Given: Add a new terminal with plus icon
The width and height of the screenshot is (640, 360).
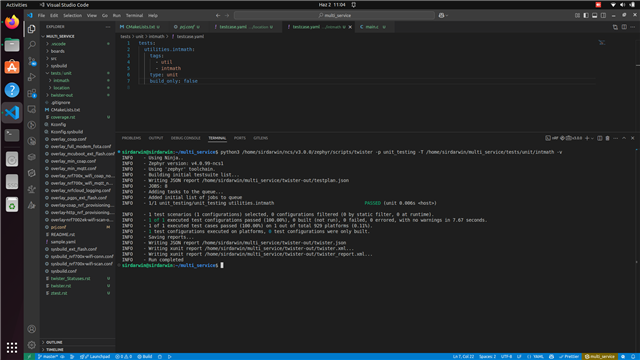Looking at the screenshot, I should point(587,138).
